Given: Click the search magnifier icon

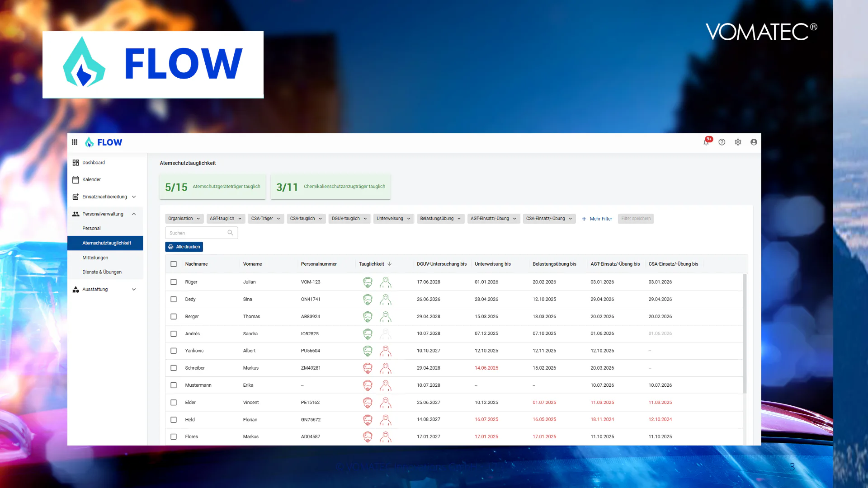Looking at the screenshot, I should 231,233.
